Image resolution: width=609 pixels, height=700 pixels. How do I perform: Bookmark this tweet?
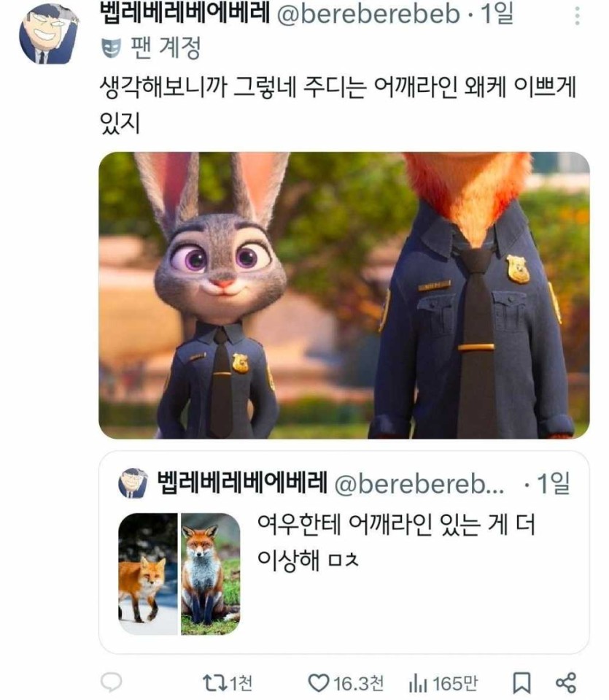[521, 683]
